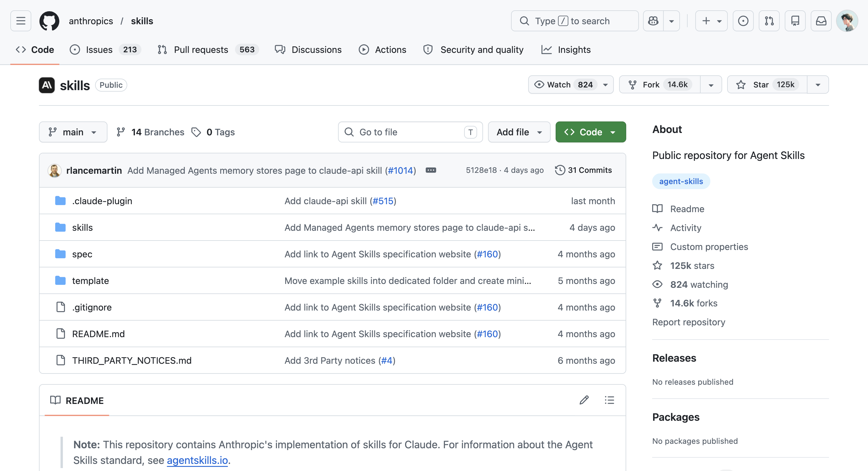Switch to the Issues tab
Image resolution: width=868 pixels, height=471 pixels.
[105, 50]
